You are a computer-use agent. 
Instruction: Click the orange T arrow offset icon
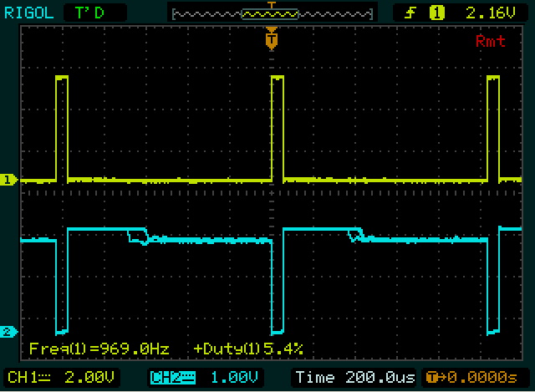coord(436,377)
